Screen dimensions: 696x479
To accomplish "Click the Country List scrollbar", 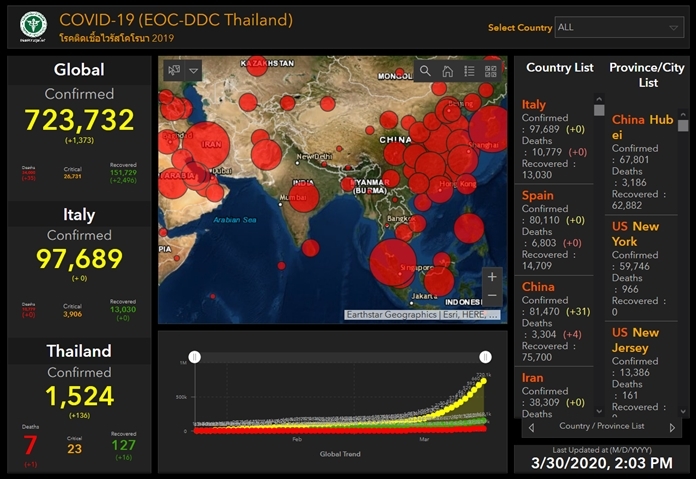I will (x=599, y=250).
